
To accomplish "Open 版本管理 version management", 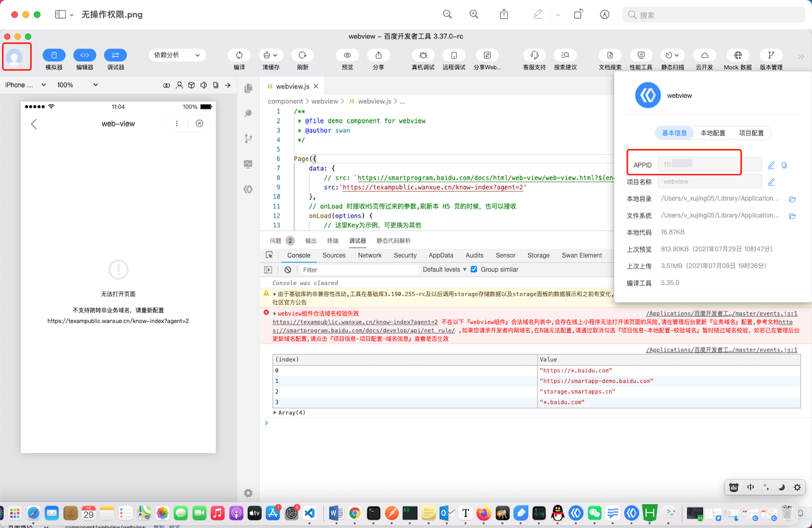I will click(x=771, y=55).
